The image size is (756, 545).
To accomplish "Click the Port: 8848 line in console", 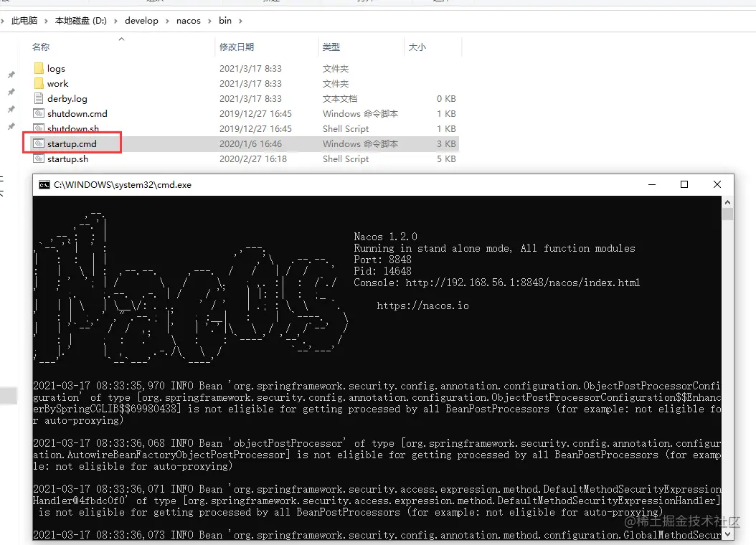I will tap(383, 260).
